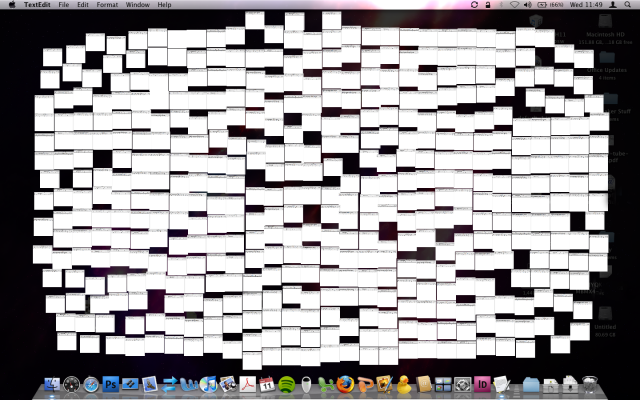Open the TextEdit application menu

click(37, 5)
